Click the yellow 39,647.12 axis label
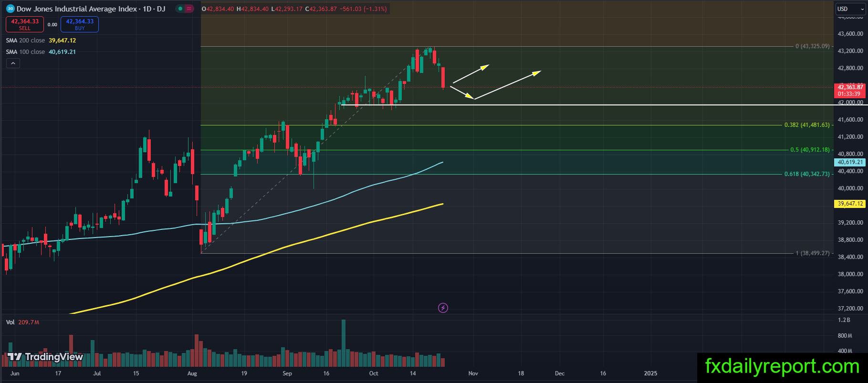The image size is (868, 383). (x=850, y=204)
